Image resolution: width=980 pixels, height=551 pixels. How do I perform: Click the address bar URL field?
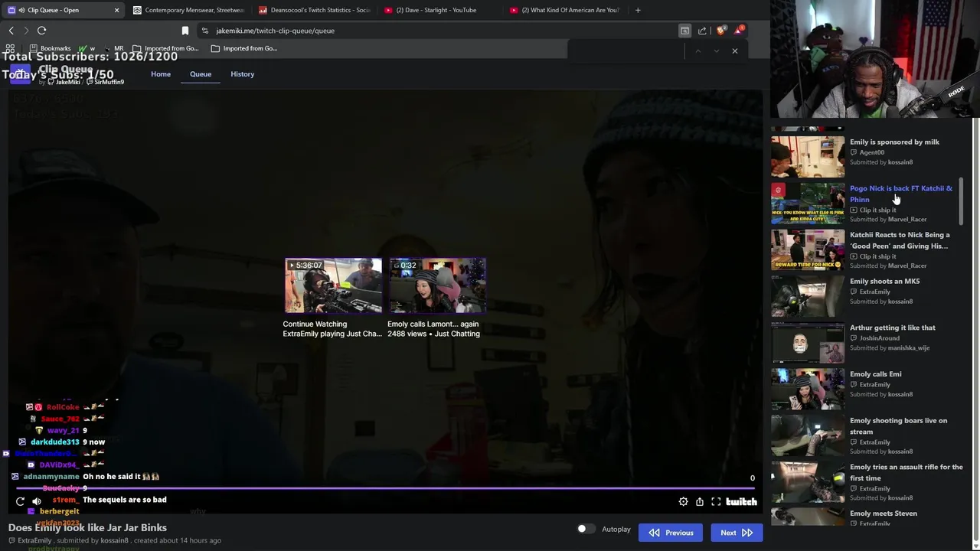tap(436, 31)
